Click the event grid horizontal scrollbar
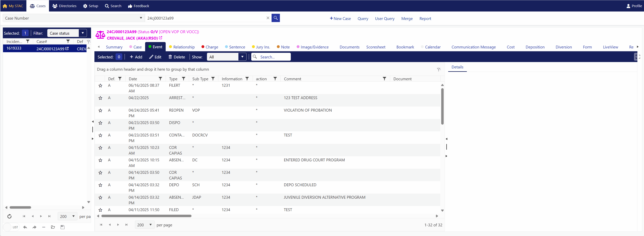This screenshot has height=236, width=644. click(146, 216)
